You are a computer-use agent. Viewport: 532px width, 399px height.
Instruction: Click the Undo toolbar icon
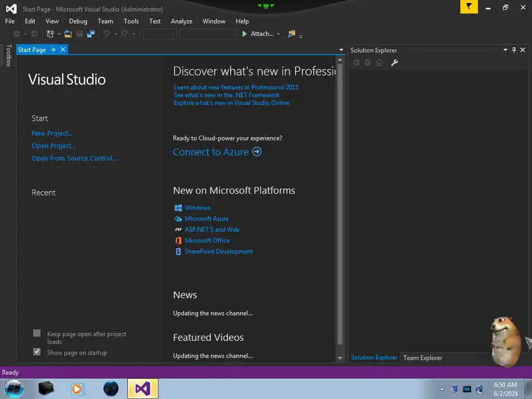tap(107, 34)
